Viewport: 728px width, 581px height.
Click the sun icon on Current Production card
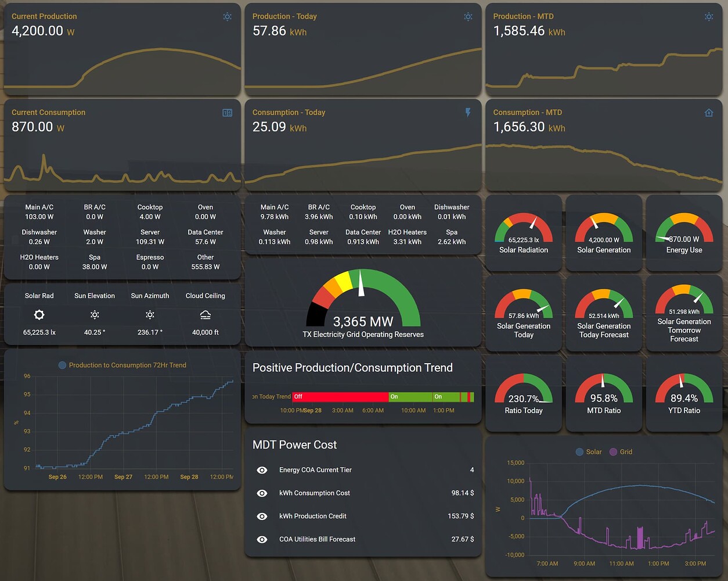point(227,17)
